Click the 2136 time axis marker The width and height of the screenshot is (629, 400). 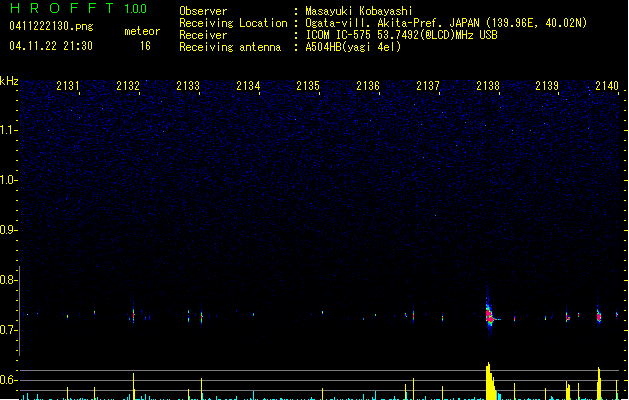[x=368, y=86]
